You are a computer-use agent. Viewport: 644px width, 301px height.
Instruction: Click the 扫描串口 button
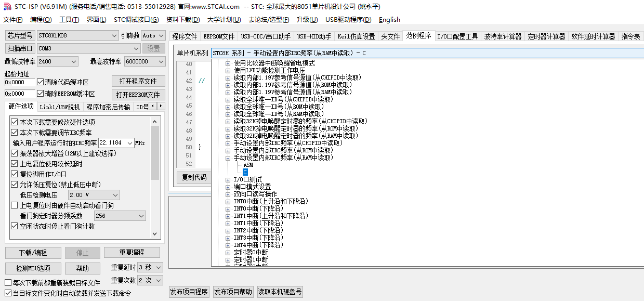(x=20, y=48)
